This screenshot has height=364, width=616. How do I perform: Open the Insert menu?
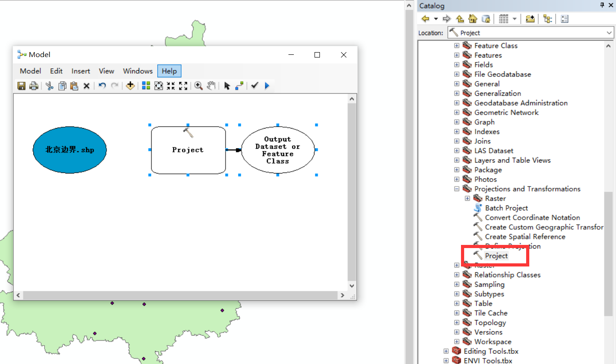[80, 71]
